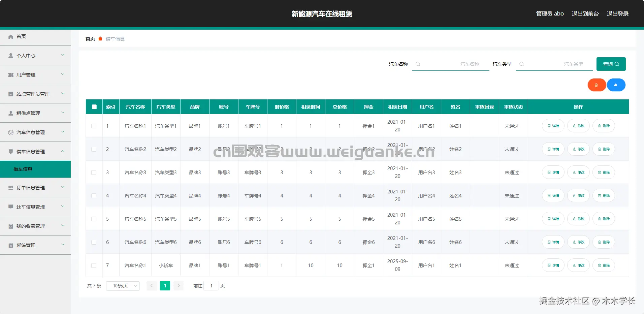This screenshot has width=644, height=314.
Task: Focus the 汽车名称 search field
Action: [x=451, y=64]
